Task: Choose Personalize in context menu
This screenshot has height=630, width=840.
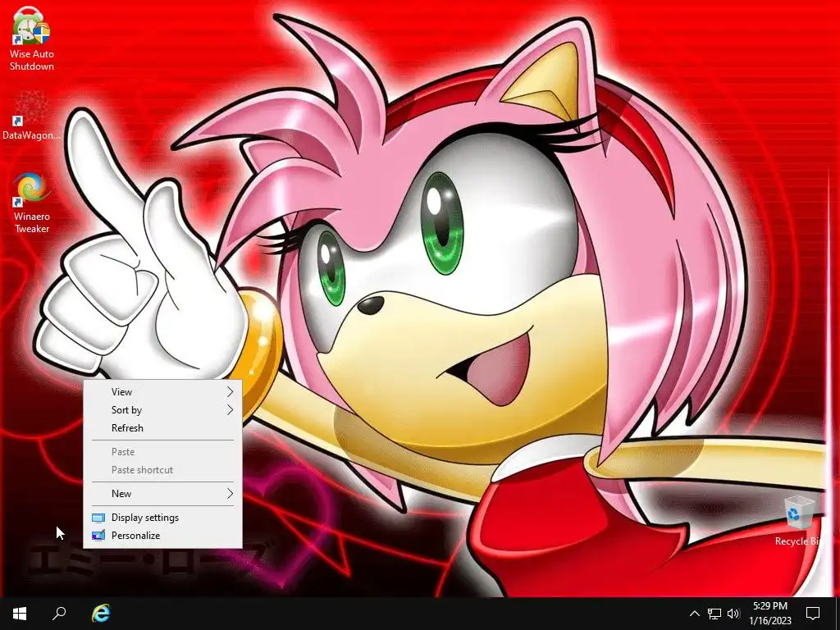Action: pos(163,535)
